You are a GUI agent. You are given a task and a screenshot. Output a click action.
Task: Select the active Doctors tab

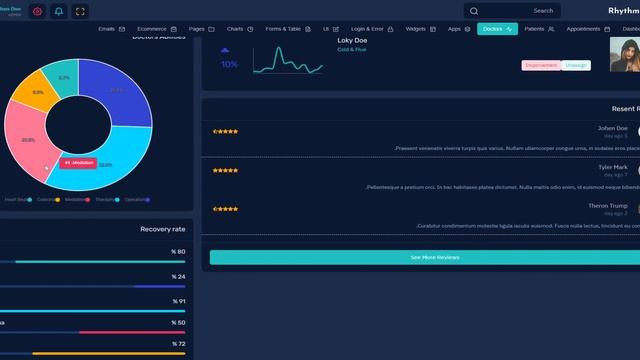(x=497, y=29)
